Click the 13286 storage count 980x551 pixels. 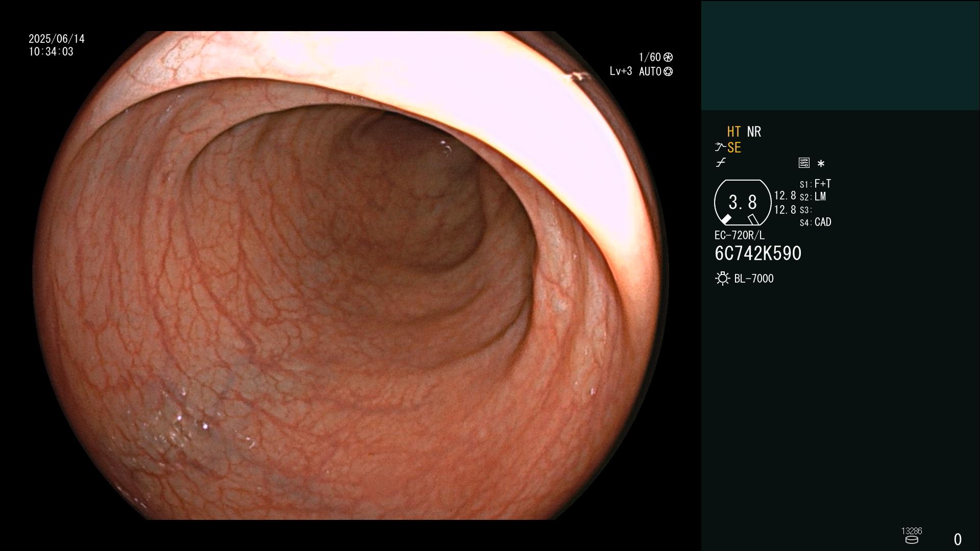pyautogui.click(x=912, y=531)
